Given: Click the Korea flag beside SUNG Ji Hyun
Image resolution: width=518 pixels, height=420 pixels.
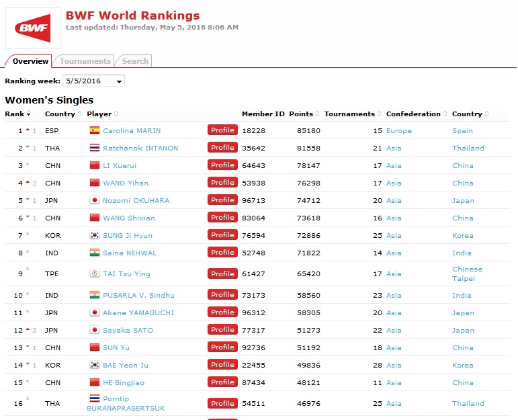Looking at the screenshot, I should pyautogui.click(x=95, y=235).
